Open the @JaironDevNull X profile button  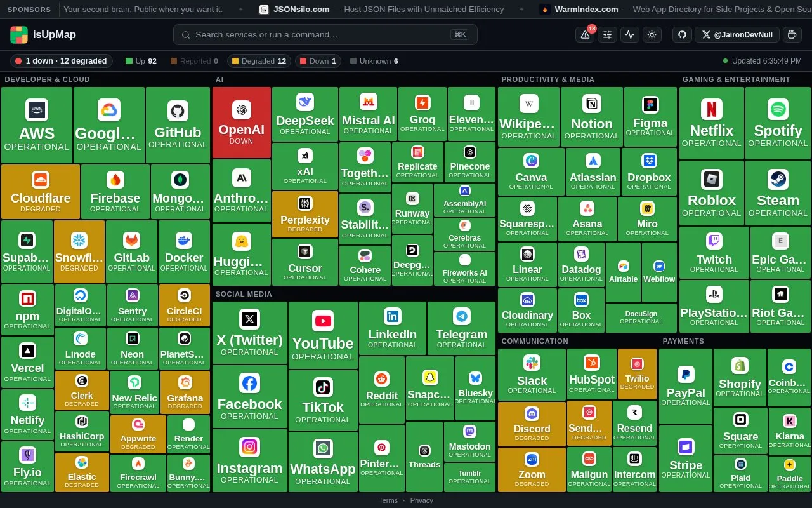point(737,35)
